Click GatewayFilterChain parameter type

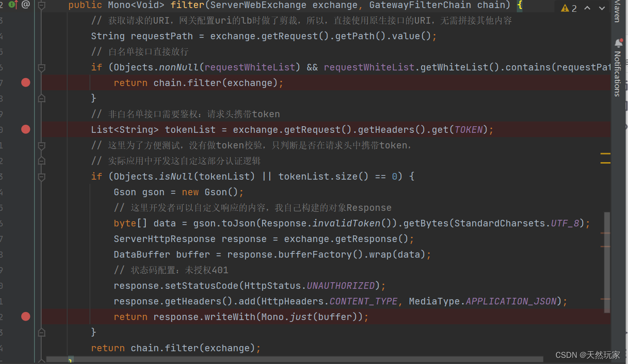[x=420, y=5]
